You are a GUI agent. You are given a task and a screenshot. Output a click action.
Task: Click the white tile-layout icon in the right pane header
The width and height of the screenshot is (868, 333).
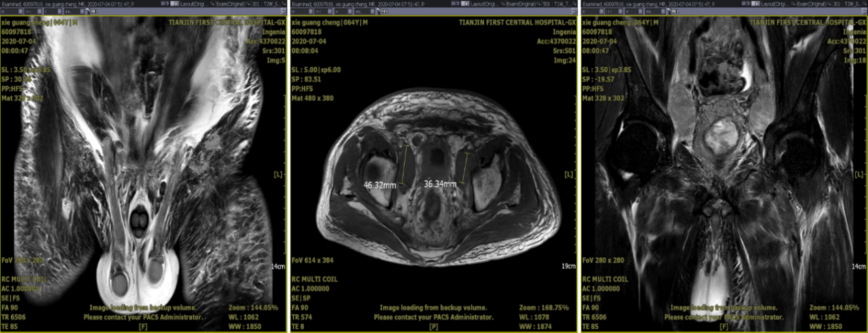pyautogui.click(x=756, y=3)
